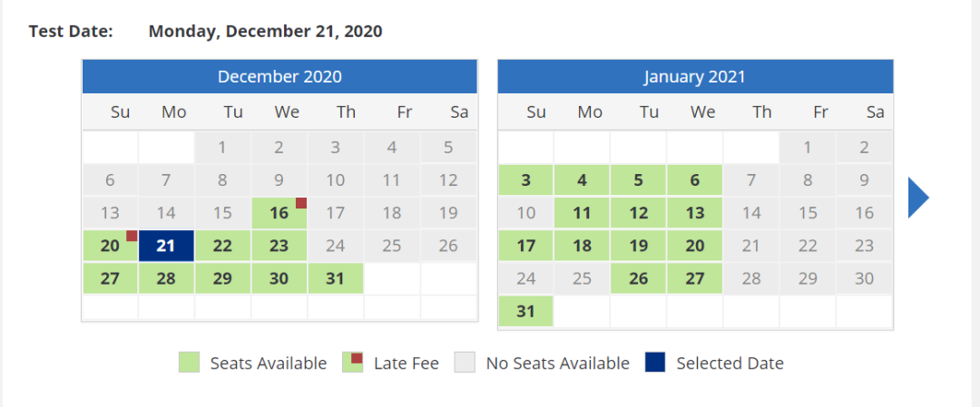Select December 31 in December calendar

[x=336, y=278]
